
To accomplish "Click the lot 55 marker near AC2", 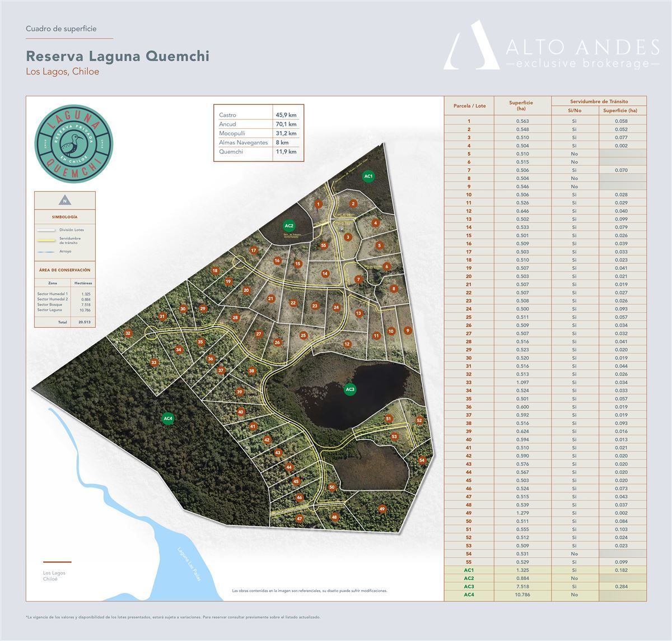I will (324, 245).
